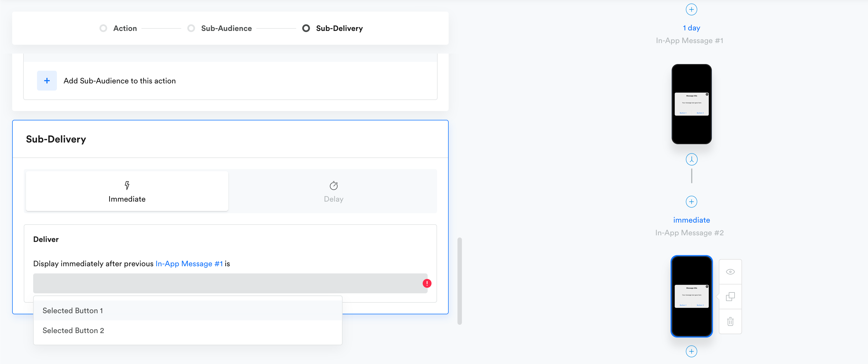The height and width of the screenshot is (364, 868).
Task: Select the Sub-Delivery step radio
Action: (306, 28)
